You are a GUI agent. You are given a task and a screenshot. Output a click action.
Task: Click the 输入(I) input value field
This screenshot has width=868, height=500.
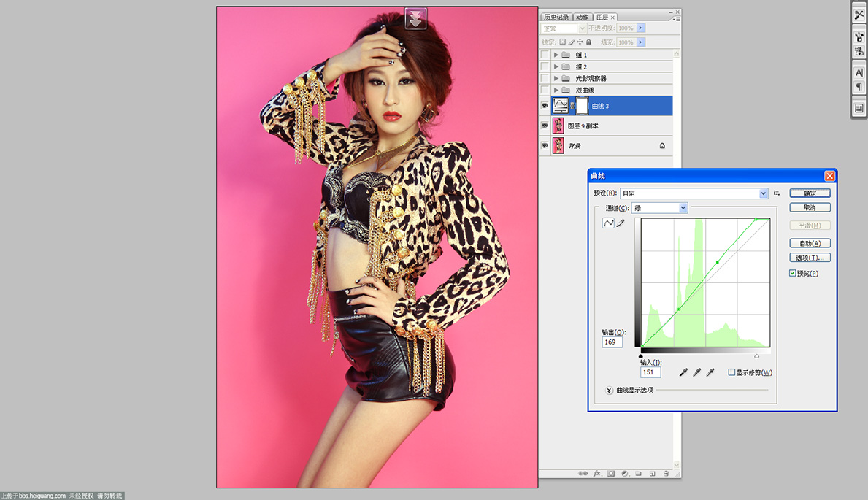[650, 373]
